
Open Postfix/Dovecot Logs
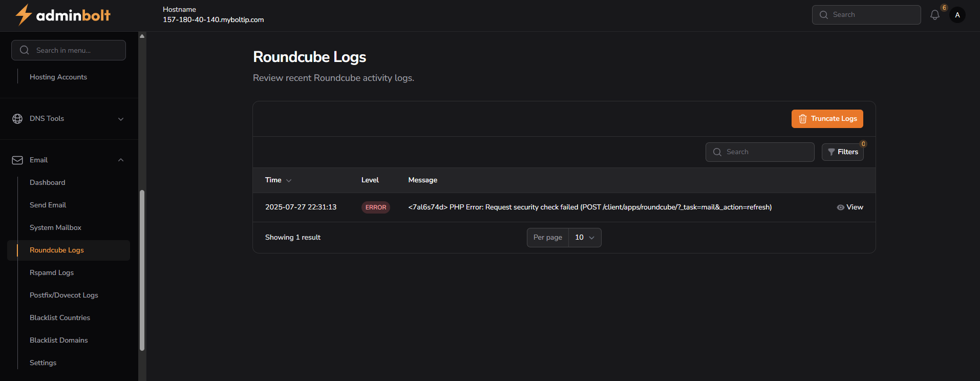point(64,295)
